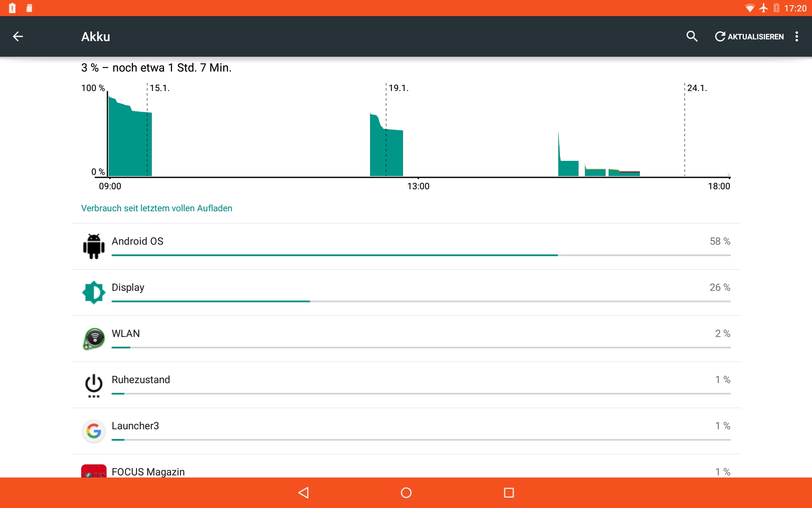The image size is (812, 508).
Task: Tap the FOCUS Magazin app icon
Action: pos(93,471)
